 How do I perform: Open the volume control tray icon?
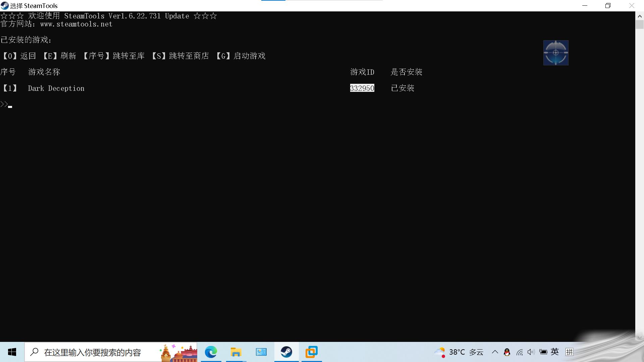(531, 352)
